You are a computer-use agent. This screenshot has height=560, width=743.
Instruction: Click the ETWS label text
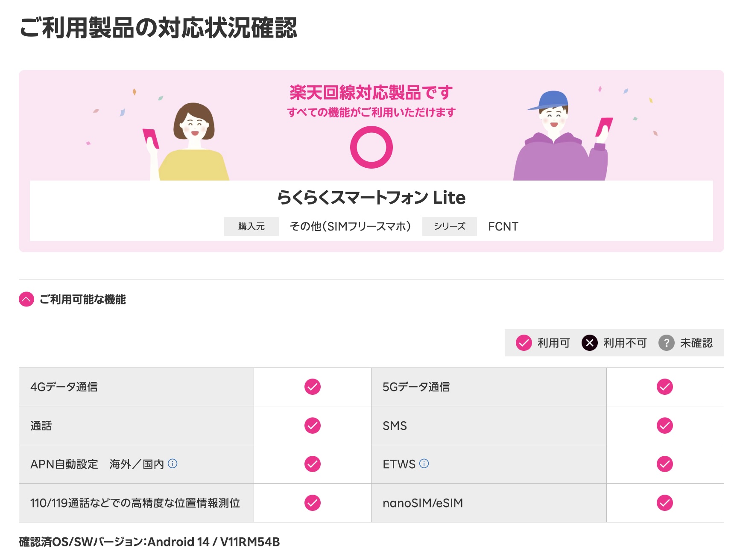click(399, 464)
